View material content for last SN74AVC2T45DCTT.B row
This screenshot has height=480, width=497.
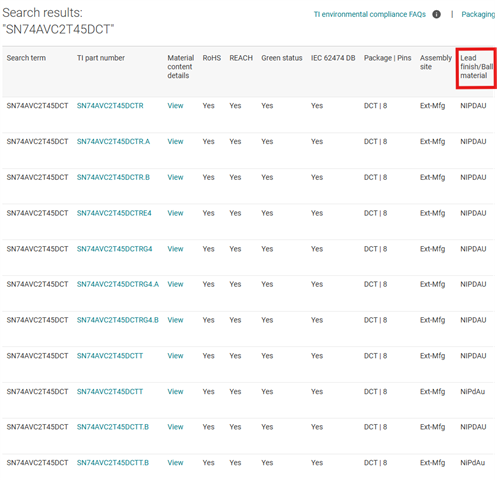tap(175, 463)
